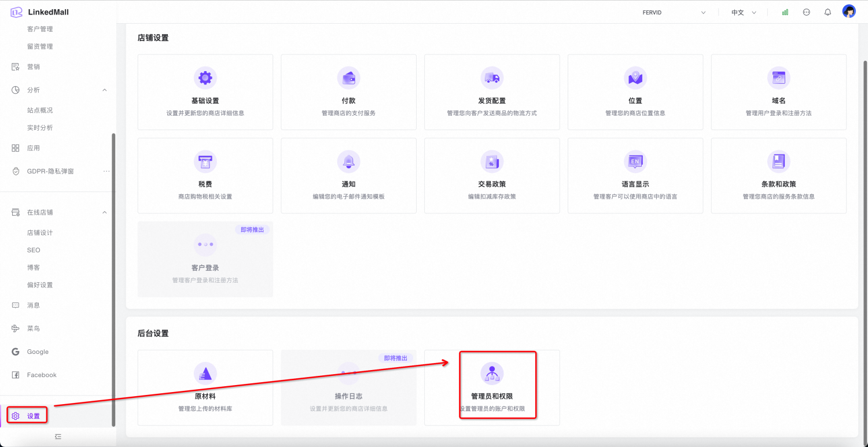Collapse the 分析 sidebar section
The height and width of the screenshot is (447, 868).
105,90
